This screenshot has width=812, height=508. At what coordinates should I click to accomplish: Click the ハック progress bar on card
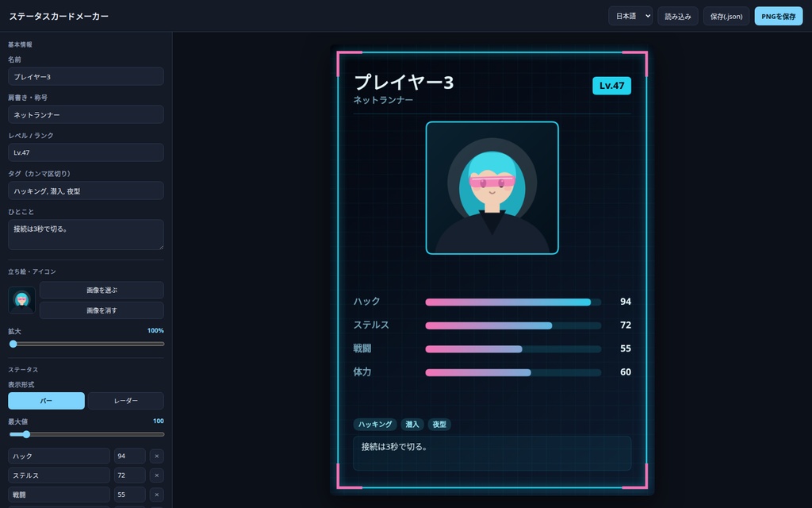513,302
